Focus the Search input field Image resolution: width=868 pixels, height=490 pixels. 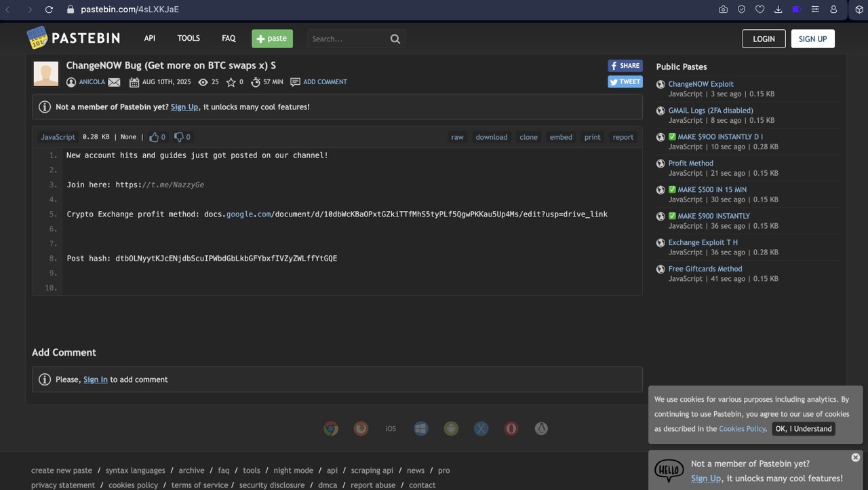click(x=347, y=39)
